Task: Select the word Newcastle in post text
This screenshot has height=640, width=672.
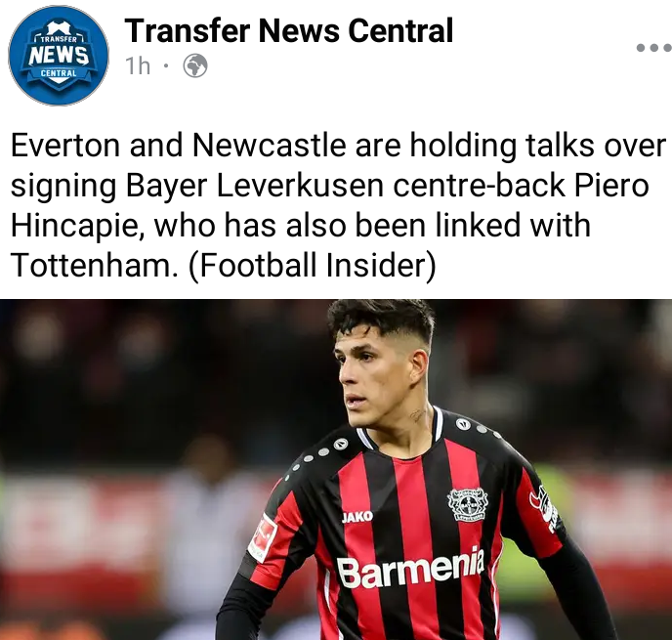Action: tap(270, 145)
